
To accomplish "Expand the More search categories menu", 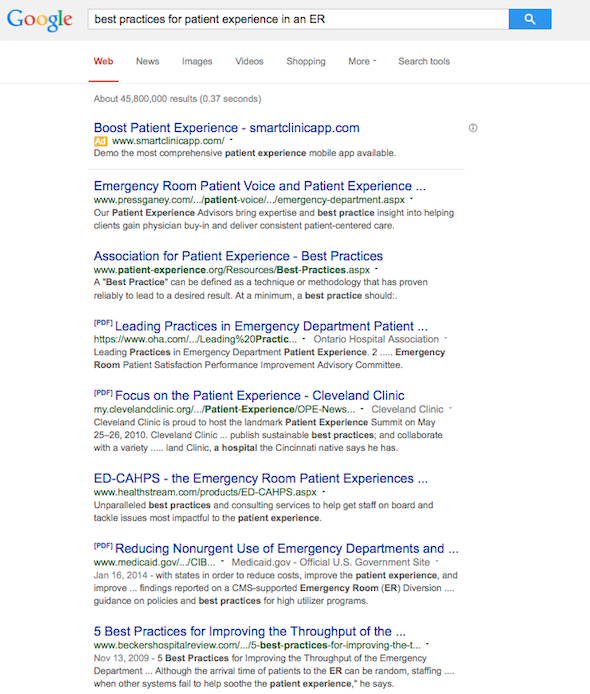I will tap(362, 62).
